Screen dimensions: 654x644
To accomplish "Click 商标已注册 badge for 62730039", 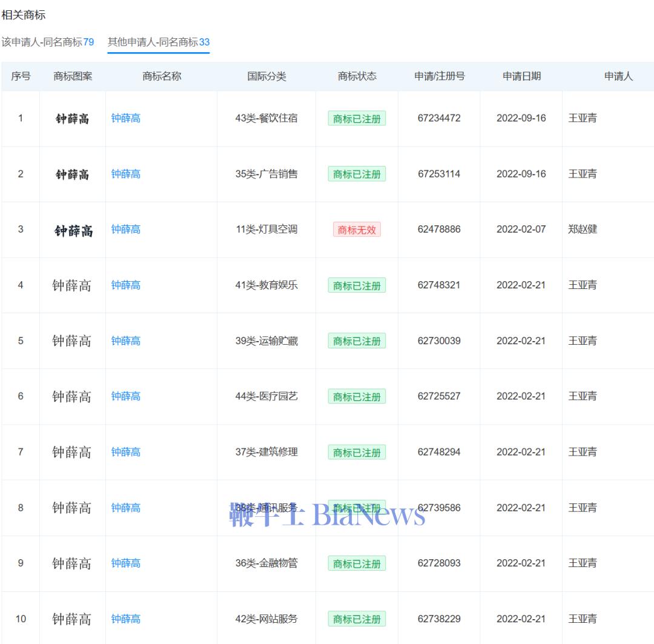I will pyautogui.click(x=357, y=341).
